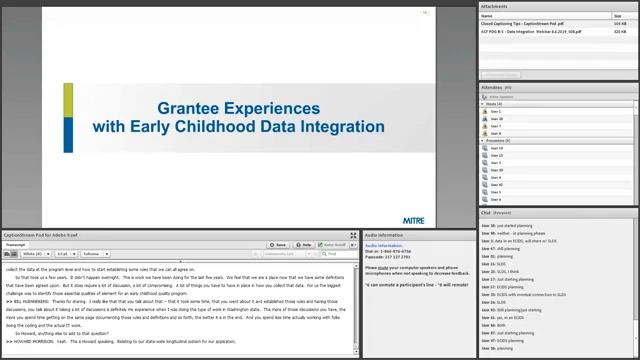The width and height of the screenshot is (640, 360).
Task: Click the Attachments panel title
Action: click(x=494, y=7)
